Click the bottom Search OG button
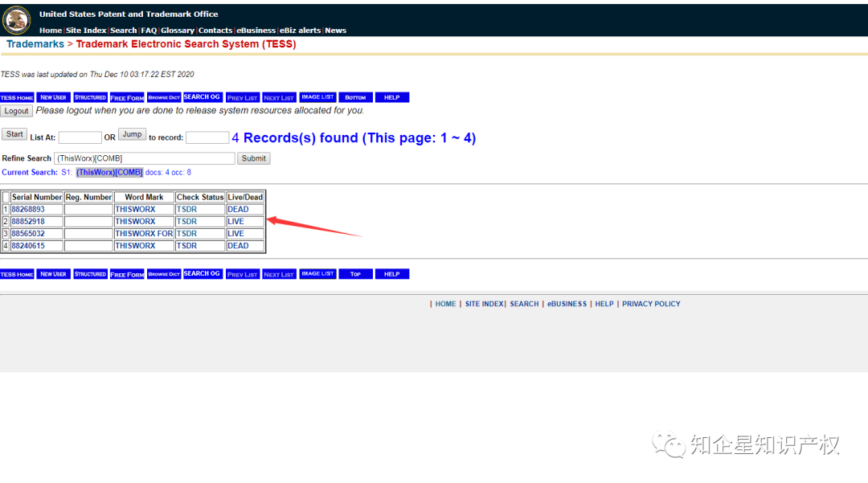The width and height of the screenshot is (868, 483). (202, 274)
